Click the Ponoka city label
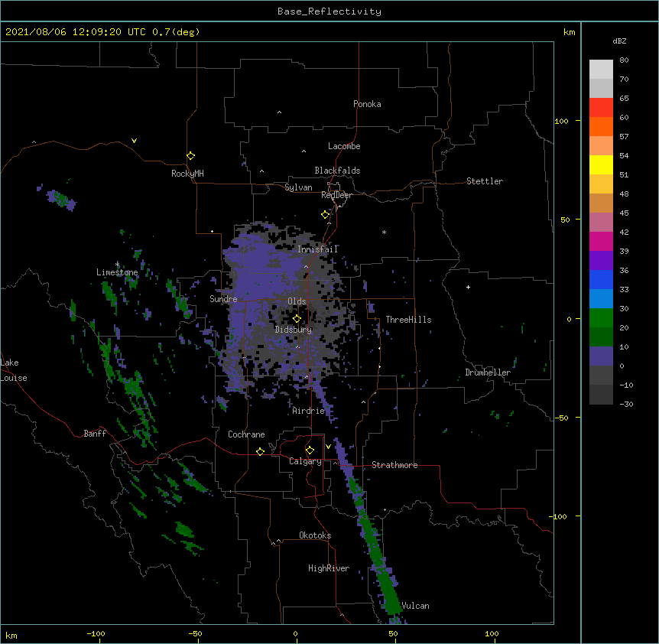This screenshot has height=644, width=659. (x=367, y=104)
